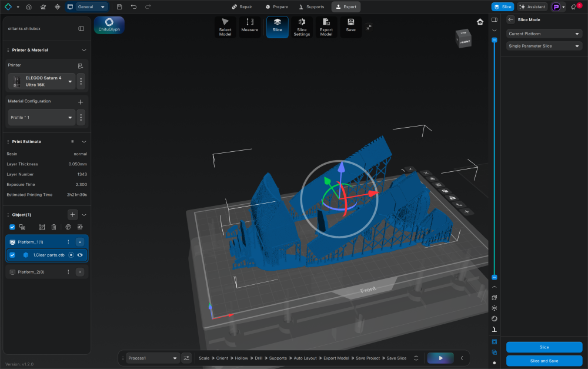Image resolution: width=588 pixels, height=369 pixels.
Task: Collapse the Object(1) section
Action: coord(84,215)
